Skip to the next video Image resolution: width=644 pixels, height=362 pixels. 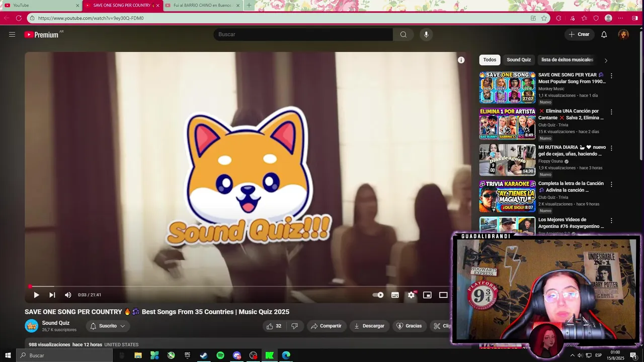click(52, 295)
